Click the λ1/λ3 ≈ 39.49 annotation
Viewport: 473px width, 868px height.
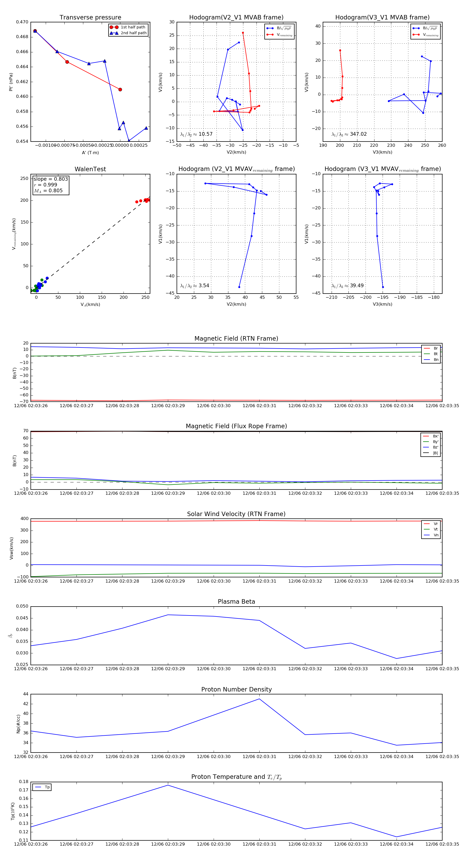click(x=347, y=286)
